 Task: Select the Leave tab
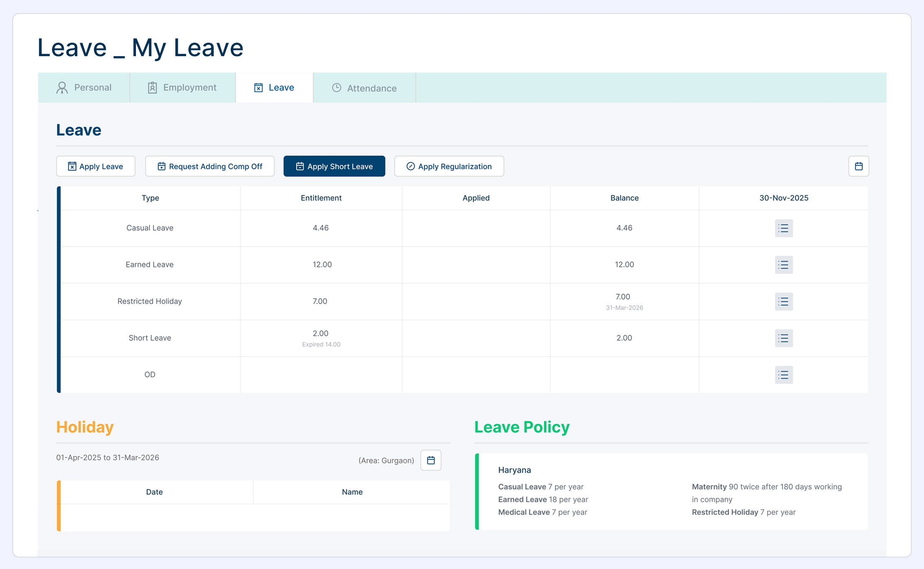(x=274, y=88)
